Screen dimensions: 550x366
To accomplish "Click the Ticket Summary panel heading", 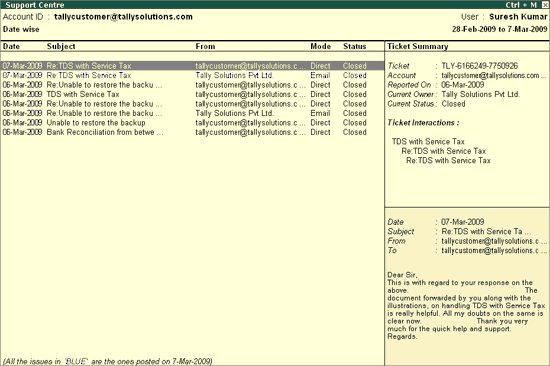I will coord(418,46).
